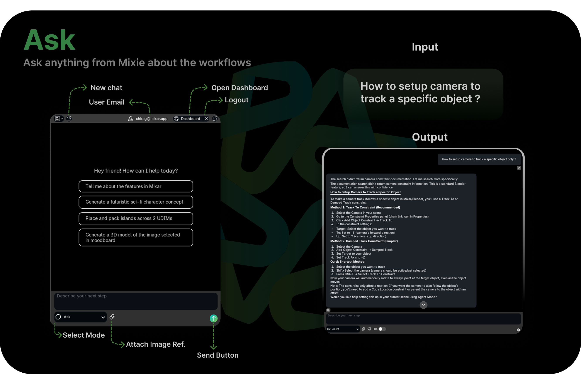Choose 'Tell me about the features in Mixar'
Viewport: 581px width, 392px height.
pos(136,186)
